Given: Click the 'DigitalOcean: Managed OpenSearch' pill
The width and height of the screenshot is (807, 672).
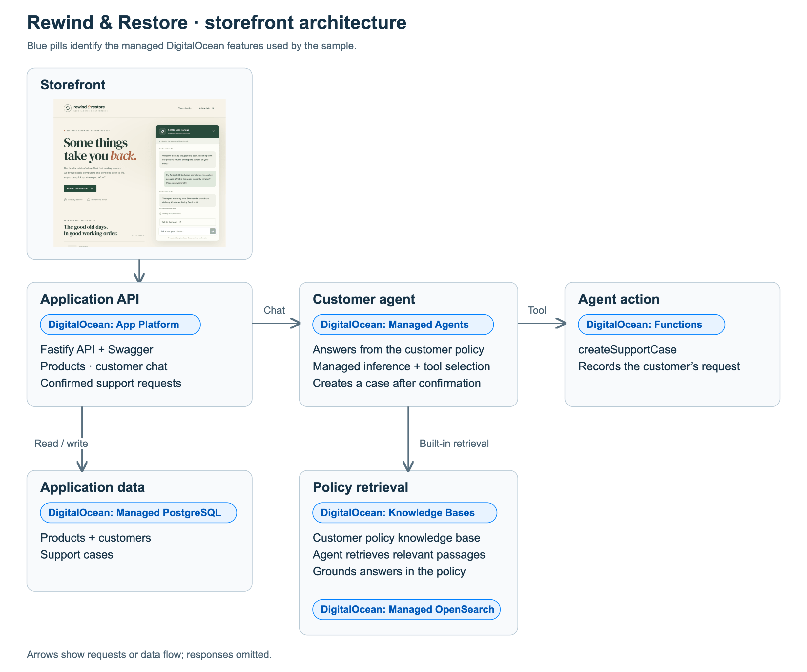Looking at the screenshot, I should point(406,609).
